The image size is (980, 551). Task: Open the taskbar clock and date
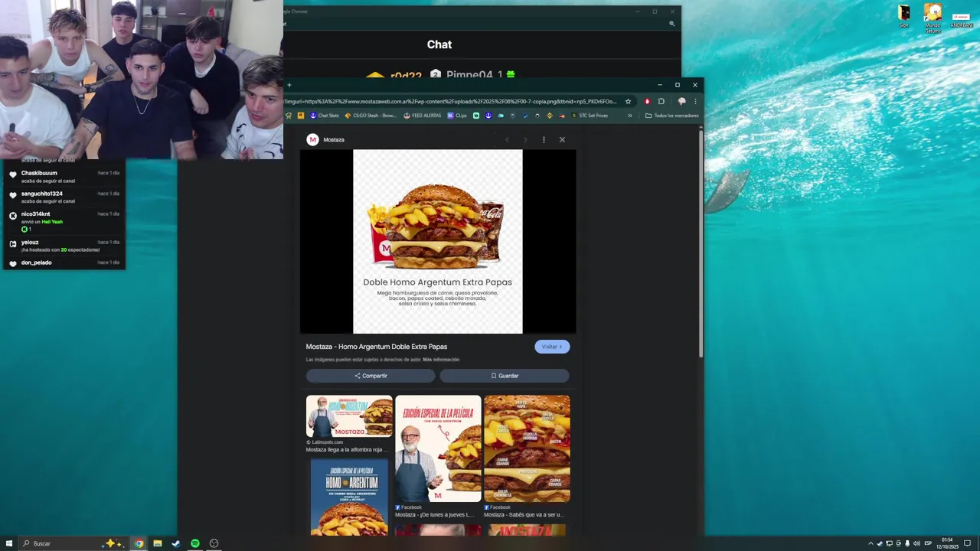point(949,543)
